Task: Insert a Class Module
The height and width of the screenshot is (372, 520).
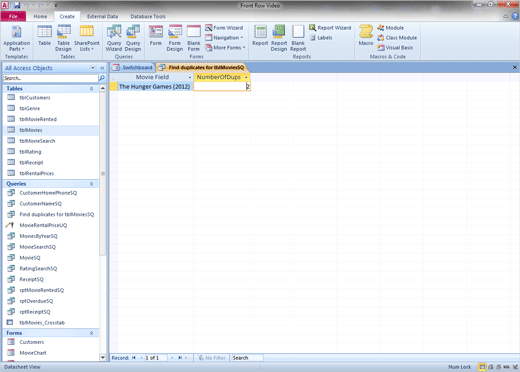Action: click(397, 38)
